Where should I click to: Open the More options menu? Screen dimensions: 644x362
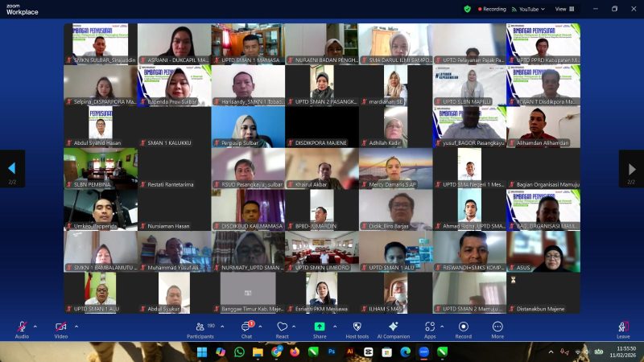tap(497, 327)
